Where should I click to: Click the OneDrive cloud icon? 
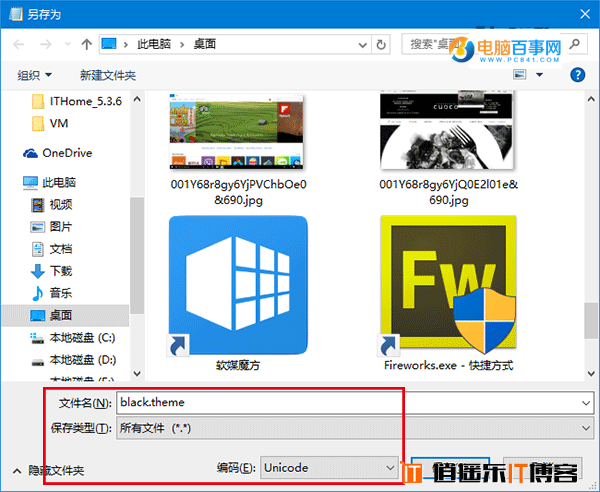30,153
